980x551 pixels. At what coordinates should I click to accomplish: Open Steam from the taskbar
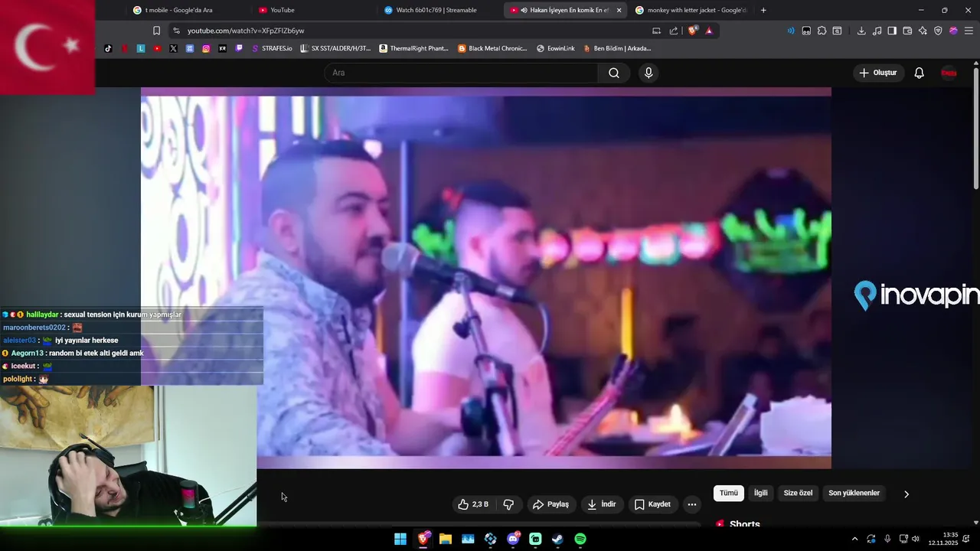point(557,539)
